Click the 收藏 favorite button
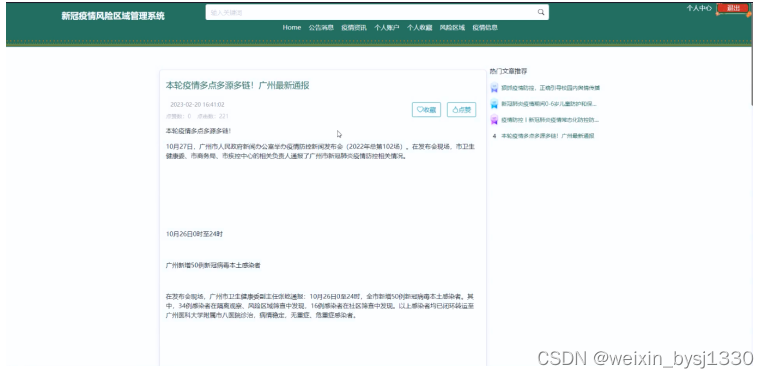Screen dimensions: 769x378 426,110
